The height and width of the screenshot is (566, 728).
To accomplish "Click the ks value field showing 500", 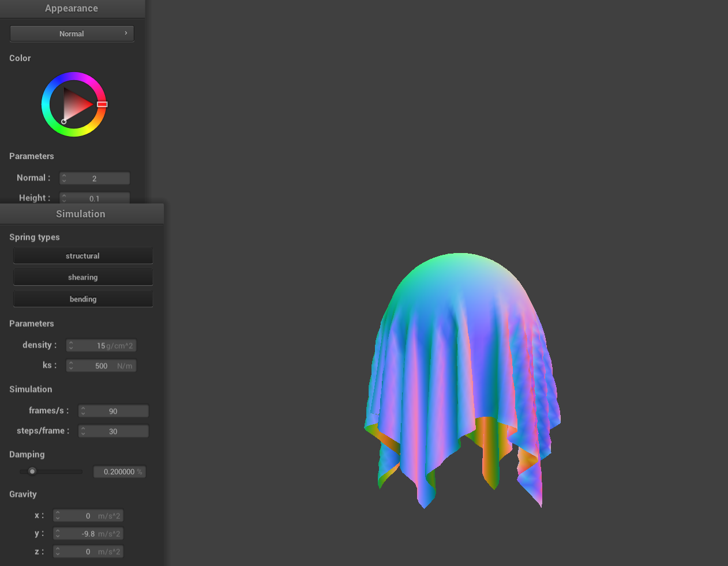I will (103, 366).
